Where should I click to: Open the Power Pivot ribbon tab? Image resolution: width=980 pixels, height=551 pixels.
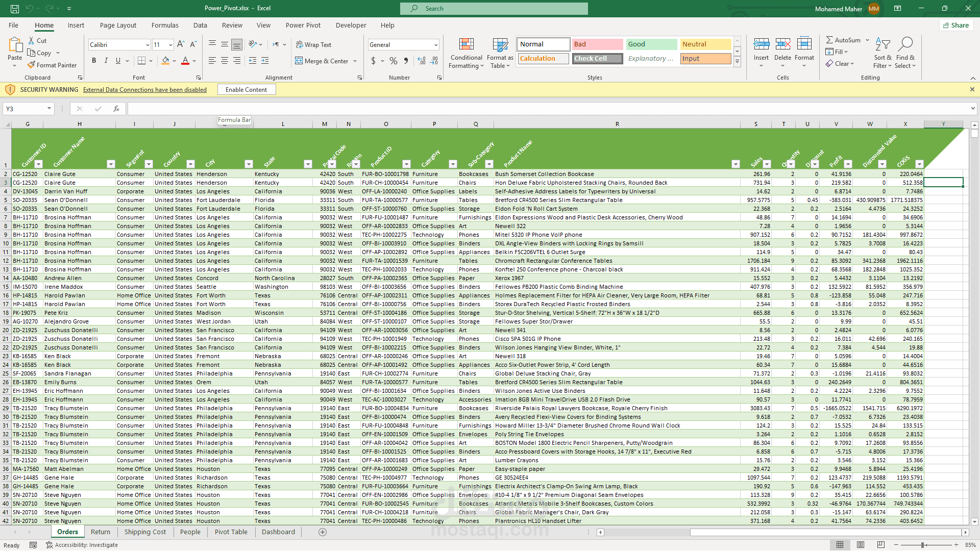coord(303,25)
